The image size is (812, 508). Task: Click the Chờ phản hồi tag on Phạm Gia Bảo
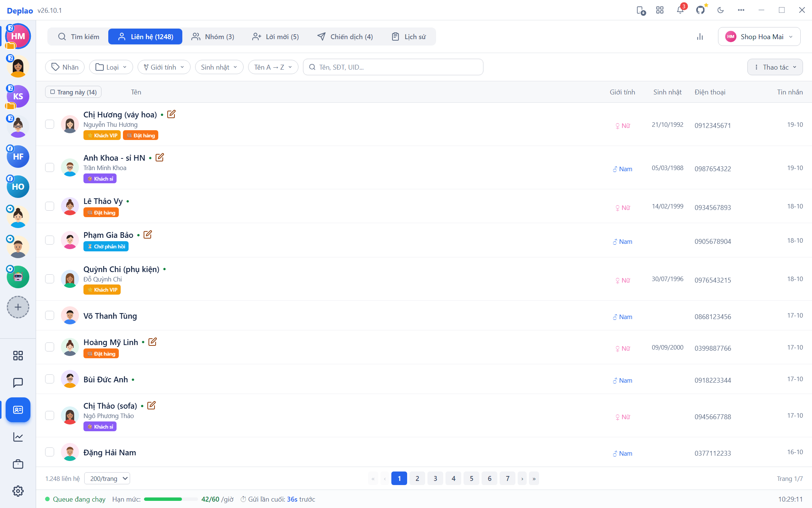click(x=106, y=246)
